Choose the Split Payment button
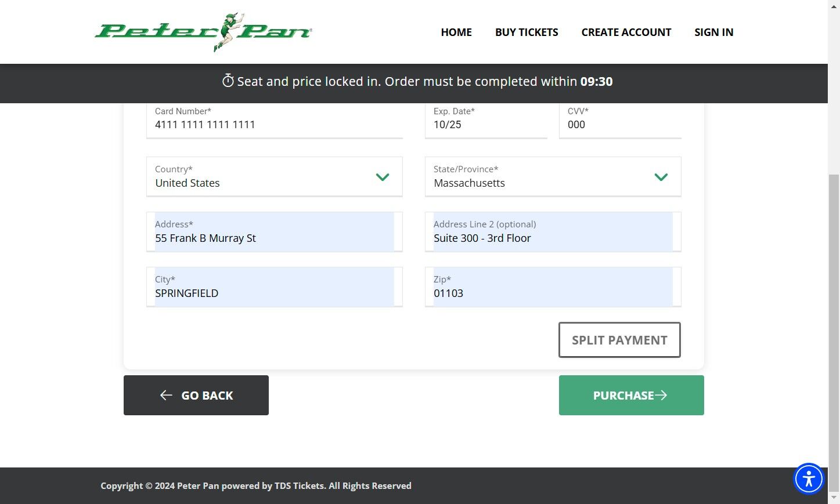Viewport: 840px width, 504px height. pyautogui.click(x=619, y=340)
